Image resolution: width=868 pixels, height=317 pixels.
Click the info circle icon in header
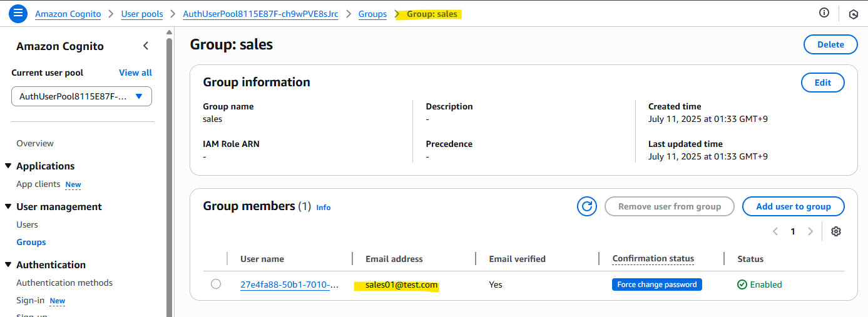824,13
